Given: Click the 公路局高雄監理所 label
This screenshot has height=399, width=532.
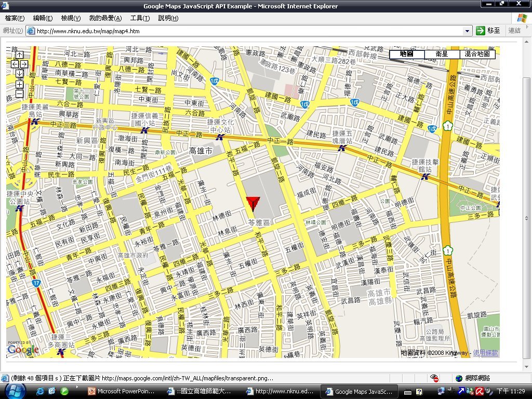Looking at the screenshot, I should pos(435,335).
